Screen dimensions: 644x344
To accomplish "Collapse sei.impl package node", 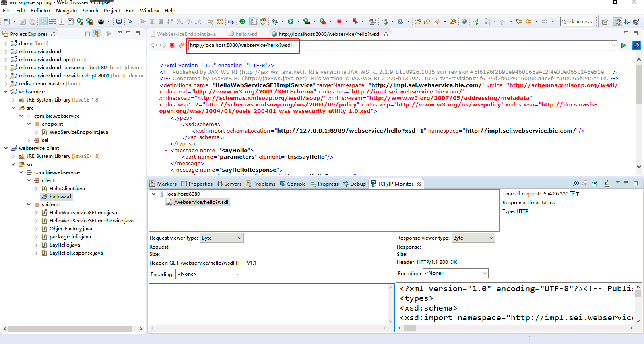I will 29,205.
